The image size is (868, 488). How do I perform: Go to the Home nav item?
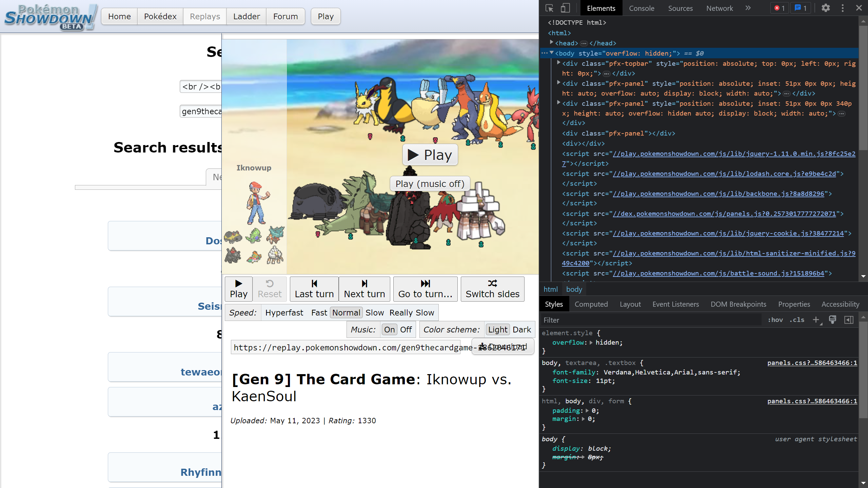point(119,16)
